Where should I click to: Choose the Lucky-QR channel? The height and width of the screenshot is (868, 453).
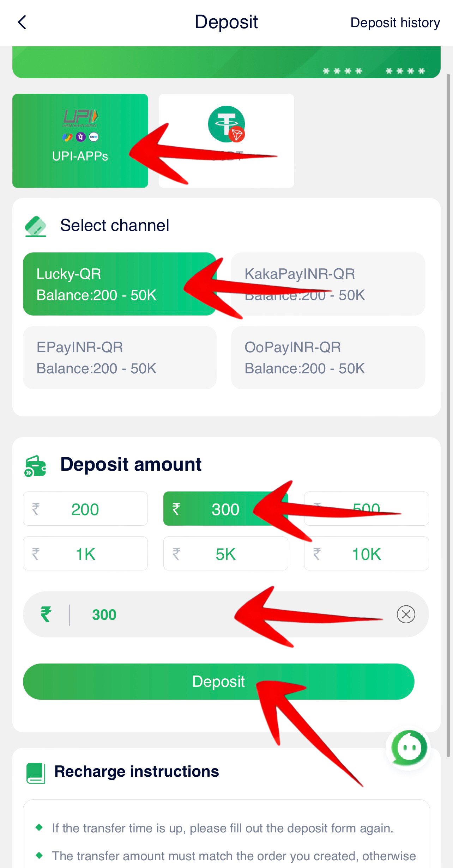(x=119, y=284)
